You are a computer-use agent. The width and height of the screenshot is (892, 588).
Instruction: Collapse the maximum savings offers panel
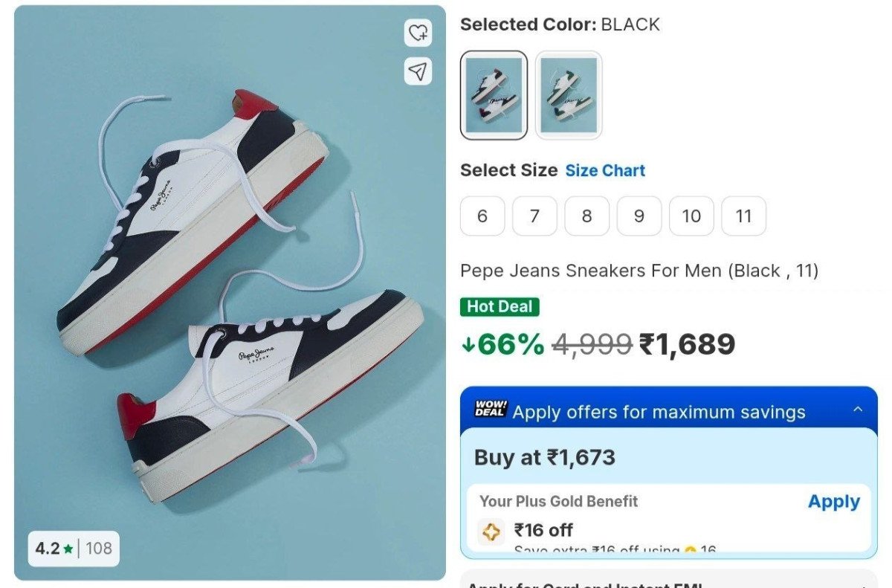[858, 410]
